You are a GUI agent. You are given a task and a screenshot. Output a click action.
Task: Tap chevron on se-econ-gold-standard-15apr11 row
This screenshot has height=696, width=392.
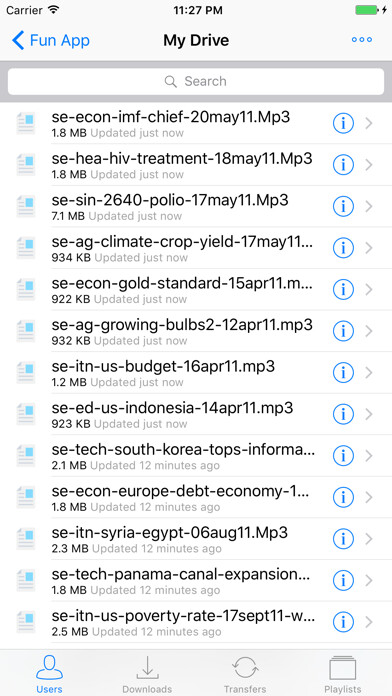click(x=368, y=289)
